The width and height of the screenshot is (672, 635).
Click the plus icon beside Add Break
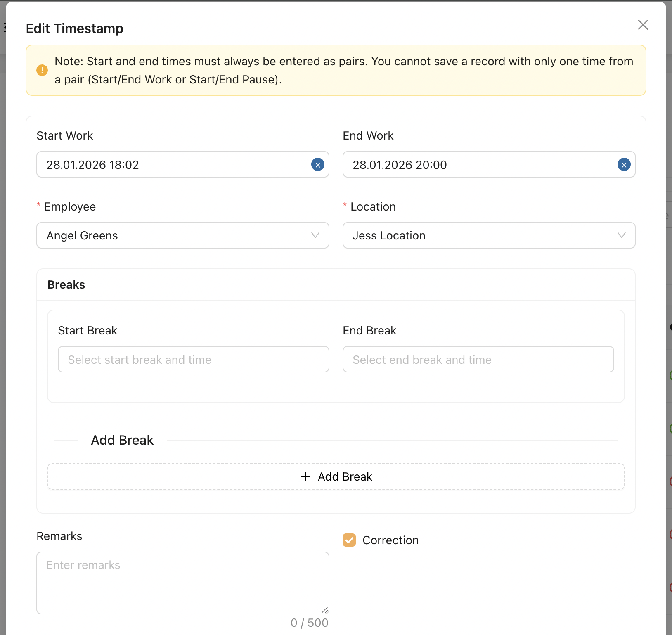[305, 476]
